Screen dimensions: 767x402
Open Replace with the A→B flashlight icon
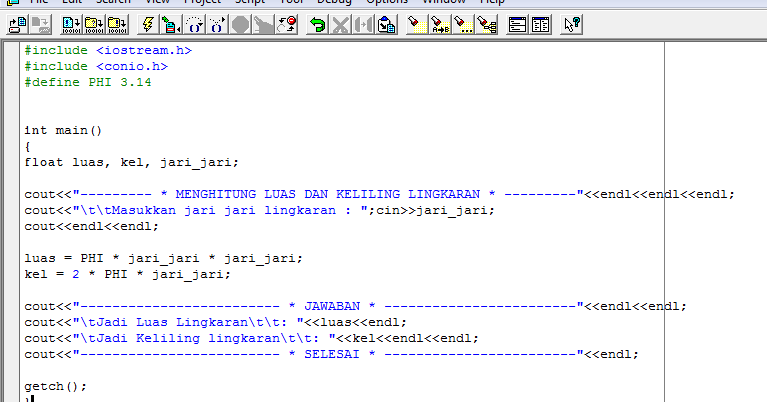point(440,24)
